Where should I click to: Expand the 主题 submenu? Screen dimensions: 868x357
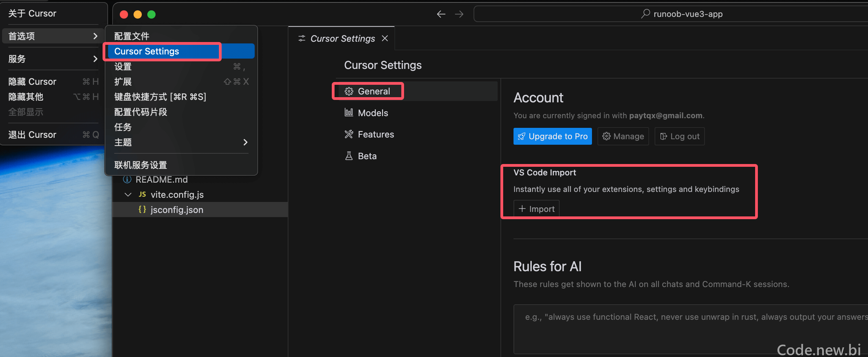tap(181, 142)
